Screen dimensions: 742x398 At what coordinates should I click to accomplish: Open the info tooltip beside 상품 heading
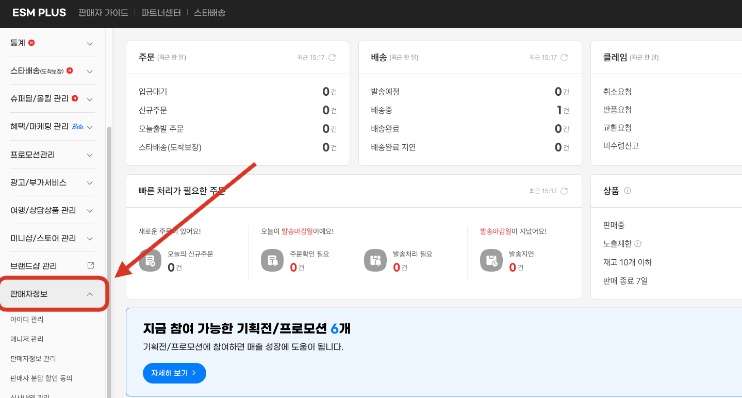point(627,191)
